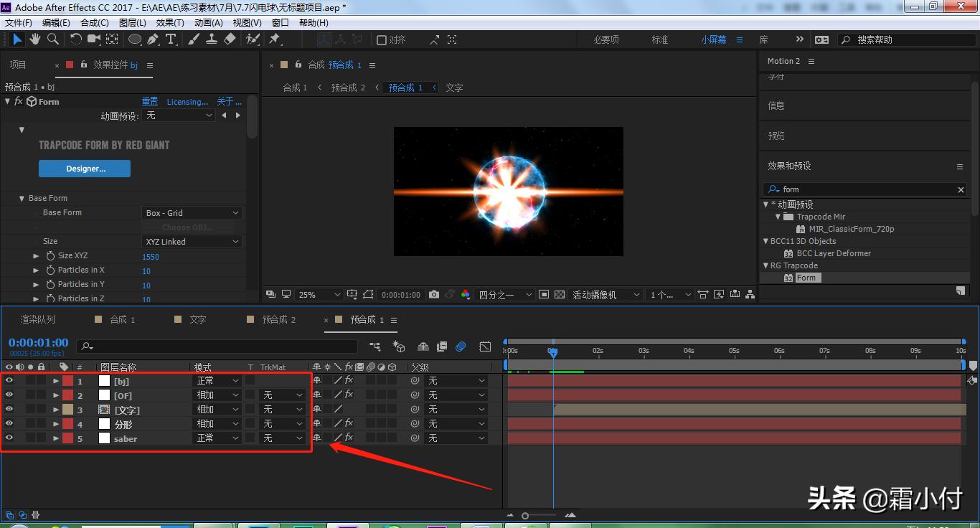Open the 效果(T) menu
Viewport: 980px width, 528px height.
pos(170,22)
